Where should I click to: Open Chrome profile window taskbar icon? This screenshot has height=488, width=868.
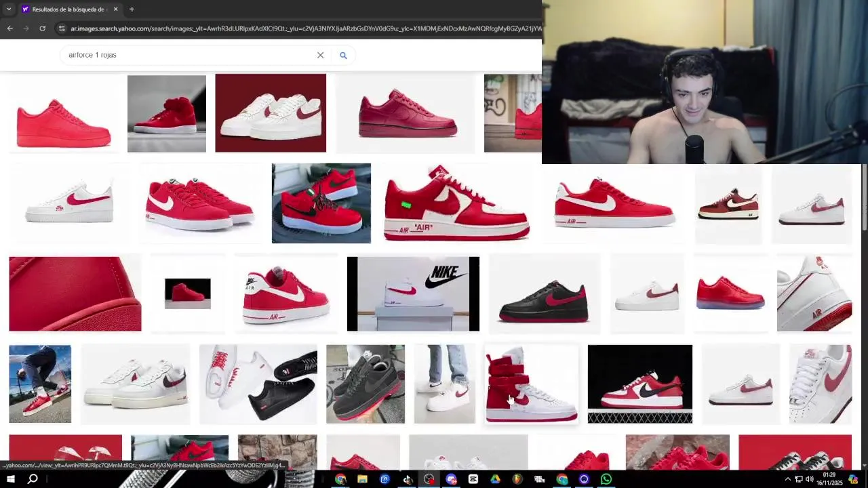[562, 479]
